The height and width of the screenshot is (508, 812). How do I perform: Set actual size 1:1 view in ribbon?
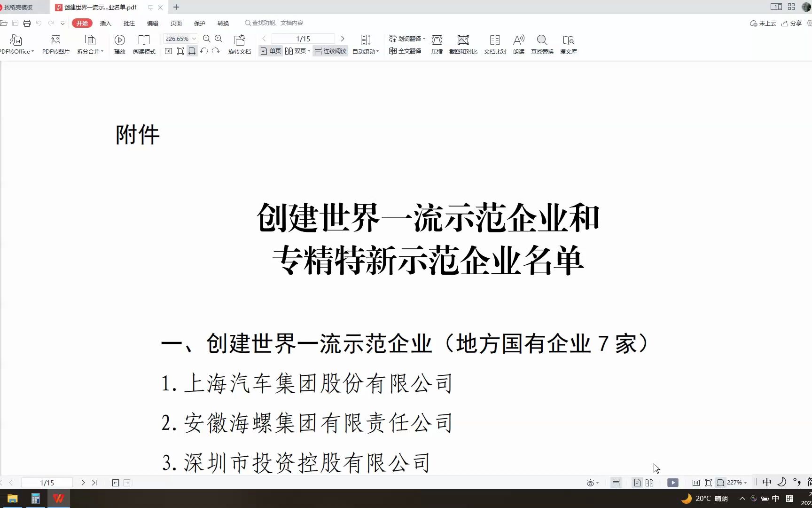pyautogui.click(x=168, y=51)
